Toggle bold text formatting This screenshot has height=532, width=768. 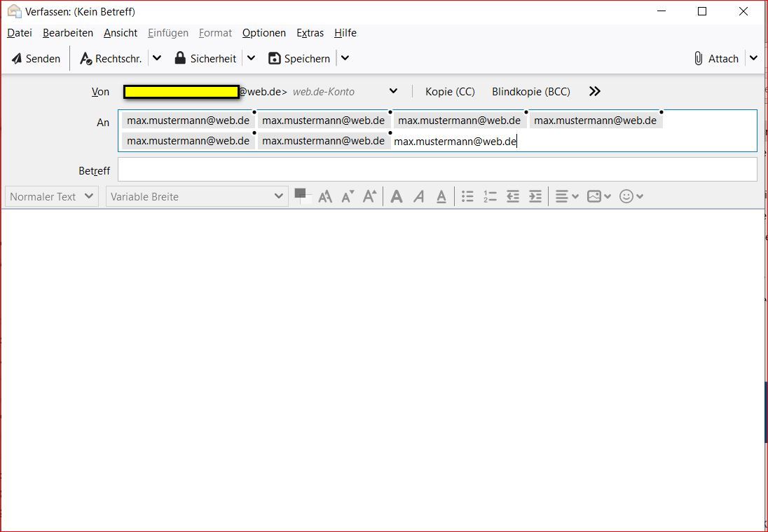click(x=397, y=197)
